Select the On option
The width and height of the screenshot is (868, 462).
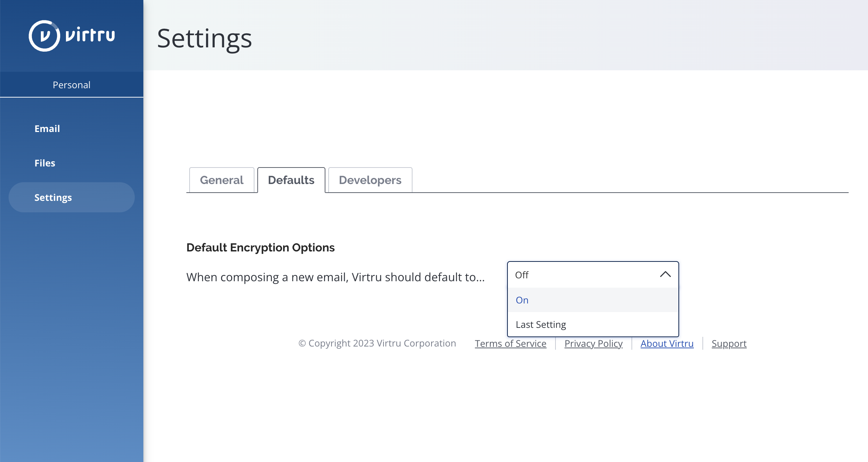pyautogui.click(x=593, y=300)
